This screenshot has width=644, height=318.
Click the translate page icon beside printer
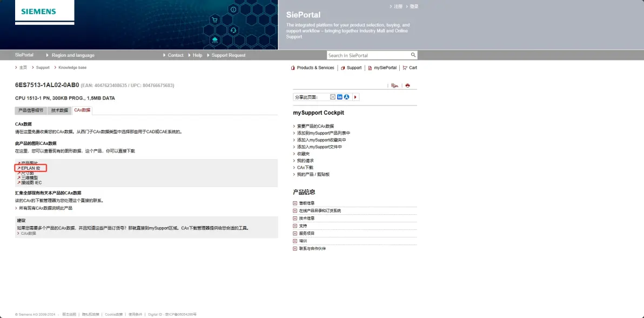pos(395,85)
